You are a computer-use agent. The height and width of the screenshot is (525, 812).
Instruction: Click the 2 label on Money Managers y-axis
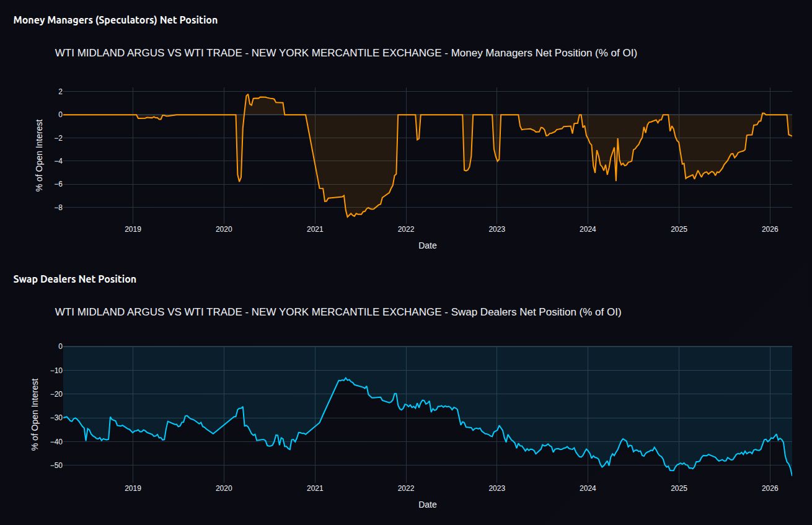click(60, 92)
